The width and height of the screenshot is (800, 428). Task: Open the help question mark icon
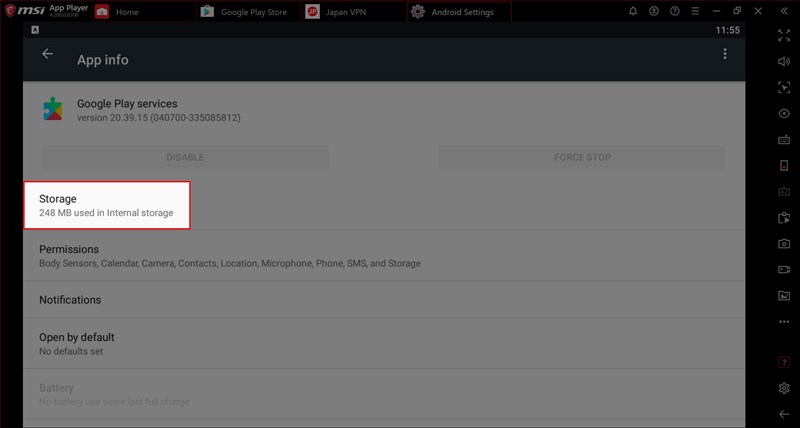(x=675, y=11)
